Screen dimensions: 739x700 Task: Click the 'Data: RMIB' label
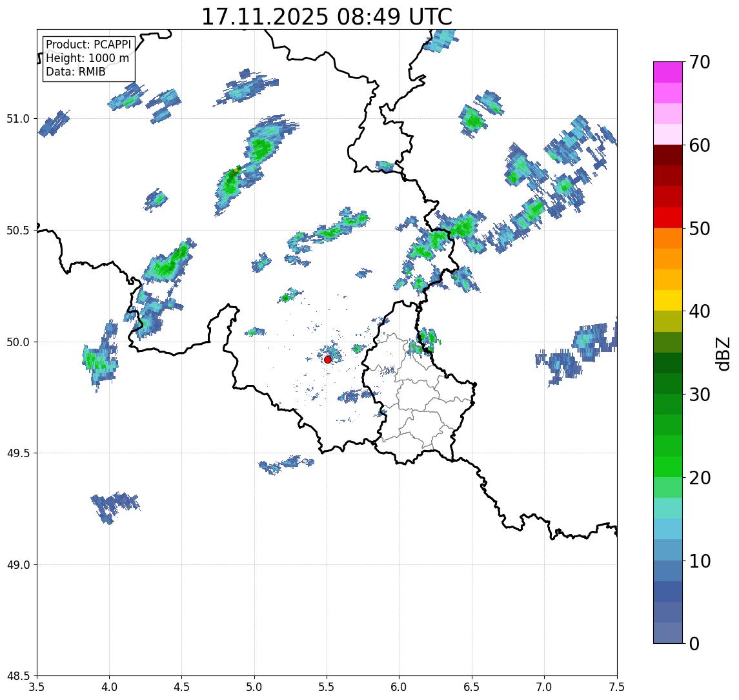click(76, 72)
